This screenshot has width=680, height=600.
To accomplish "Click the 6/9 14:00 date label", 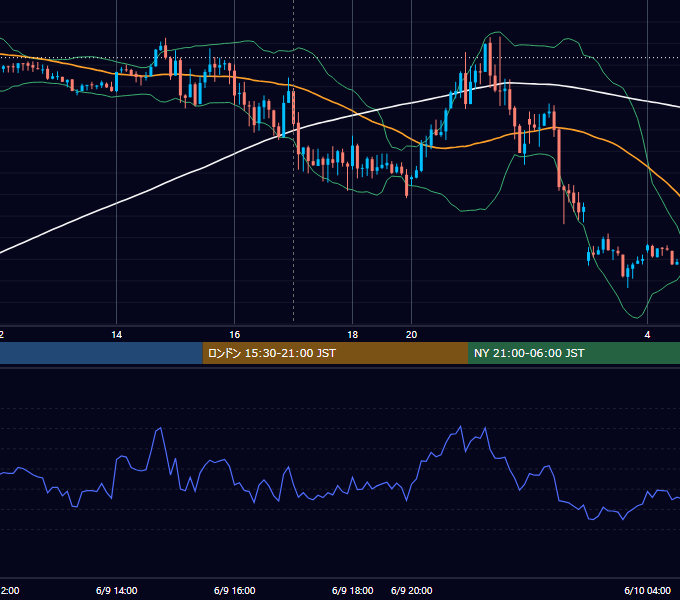I will [x=117, y=590].
